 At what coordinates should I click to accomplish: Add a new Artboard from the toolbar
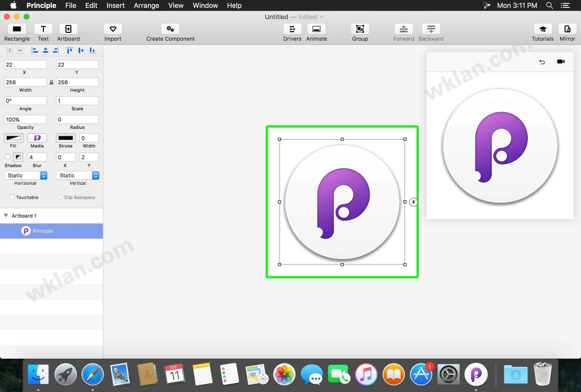click(68, 29)
